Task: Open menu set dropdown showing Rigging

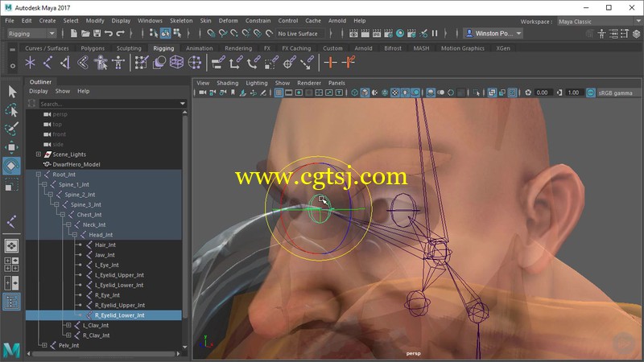Action: (x=31, y=34)
